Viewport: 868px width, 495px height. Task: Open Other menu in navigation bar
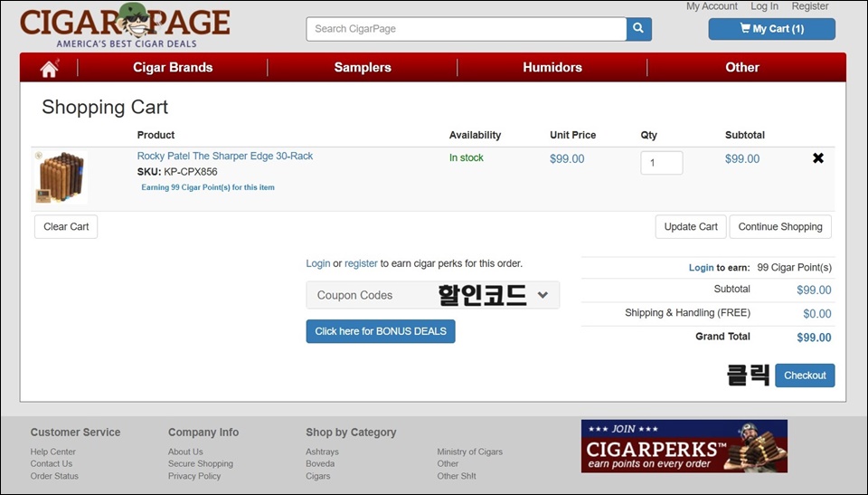point(742,68)
